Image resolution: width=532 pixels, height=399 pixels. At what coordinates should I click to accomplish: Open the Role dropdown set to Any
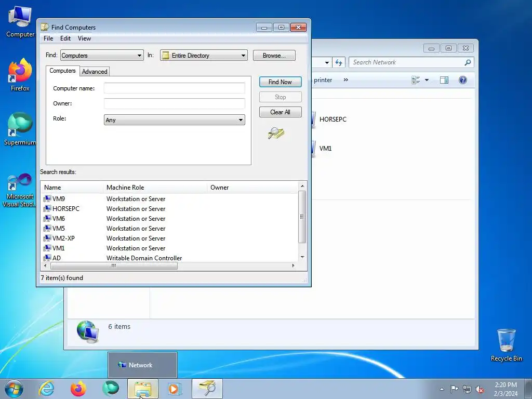pyautogui.click(x=175, y=120)
